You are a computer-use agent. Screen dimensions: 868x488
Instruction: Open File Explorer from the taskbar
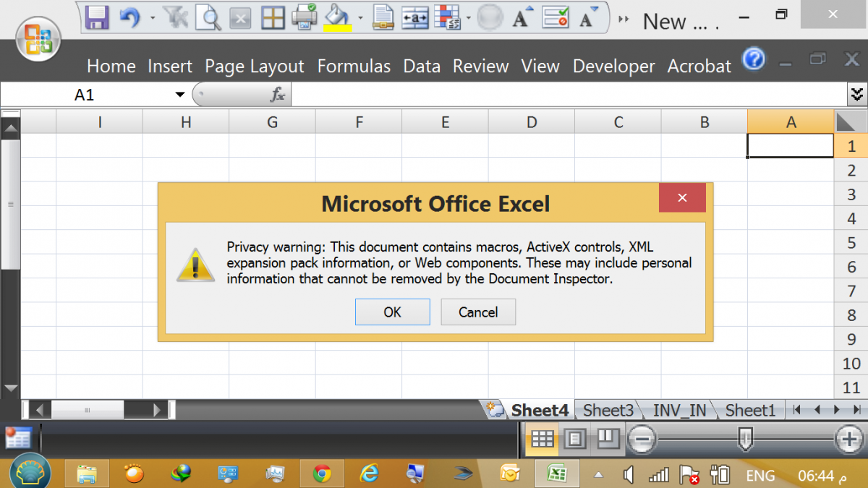tap(87, 474)
